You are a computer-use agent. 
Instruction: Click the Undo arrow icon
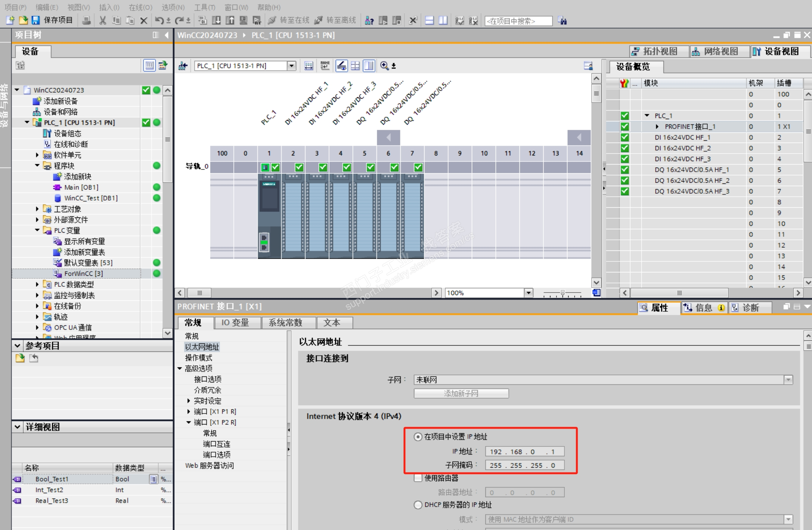point(159,20)
